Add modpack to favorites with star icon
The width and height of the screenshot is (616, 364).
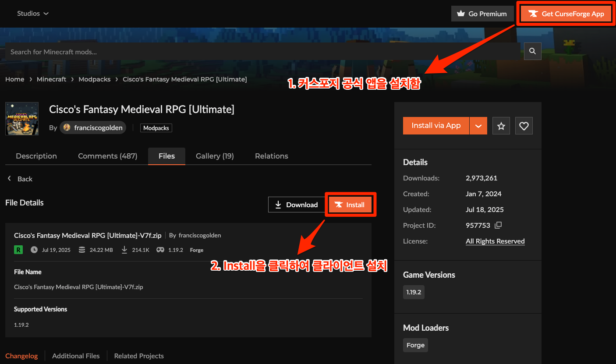pos(501,126)
